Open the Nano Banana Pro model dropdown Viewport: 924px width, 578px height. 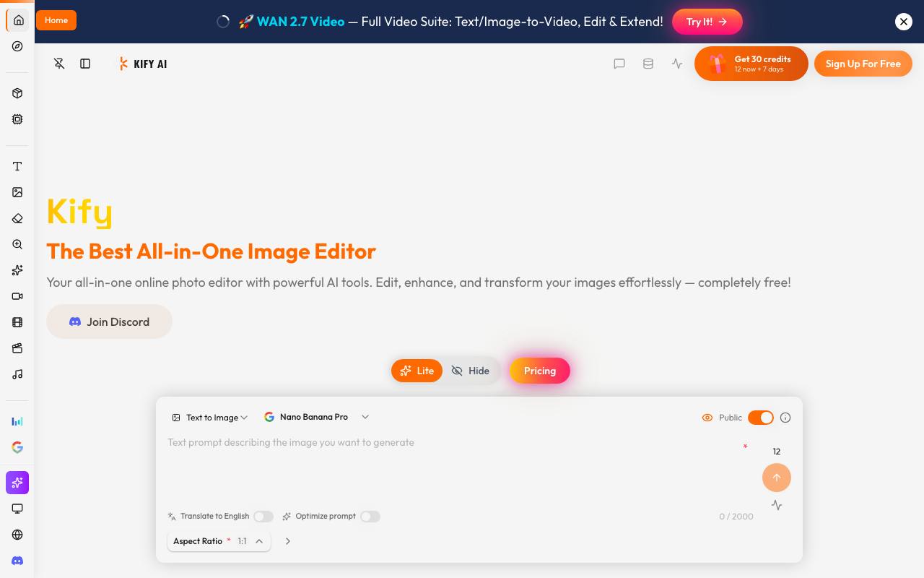point(317,417)
